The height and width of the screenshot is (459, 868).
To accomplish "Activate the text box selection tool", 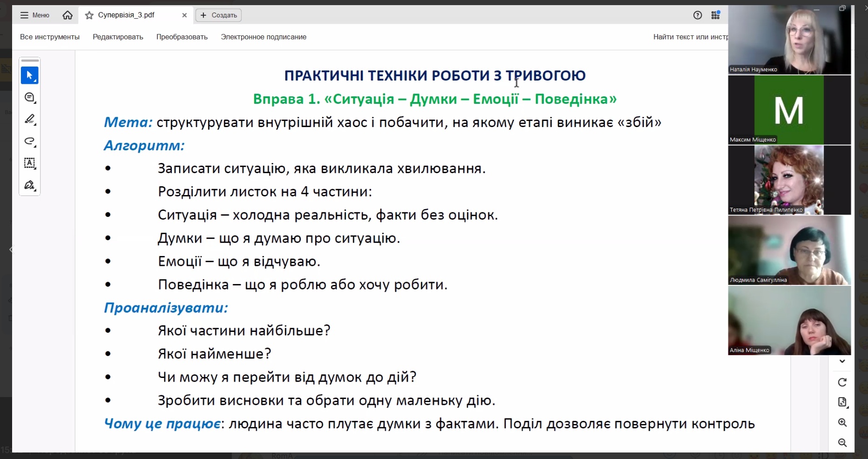I will click(29, 163).
